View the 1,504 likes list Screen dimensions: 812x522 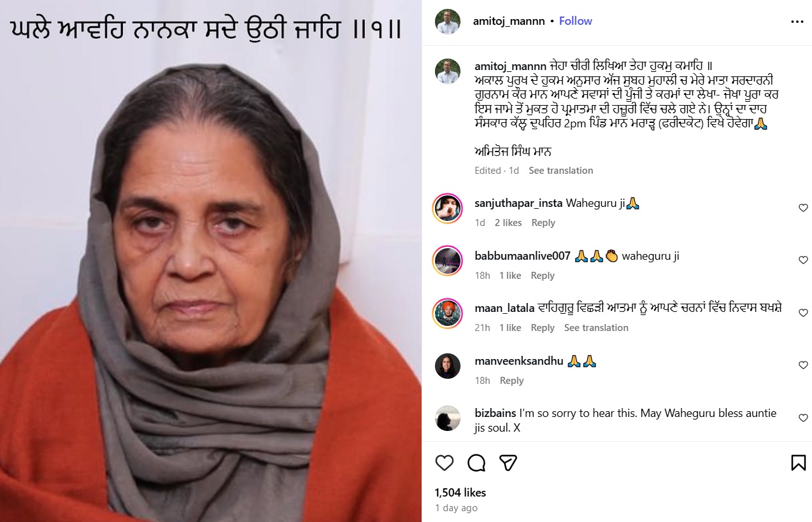460,493
